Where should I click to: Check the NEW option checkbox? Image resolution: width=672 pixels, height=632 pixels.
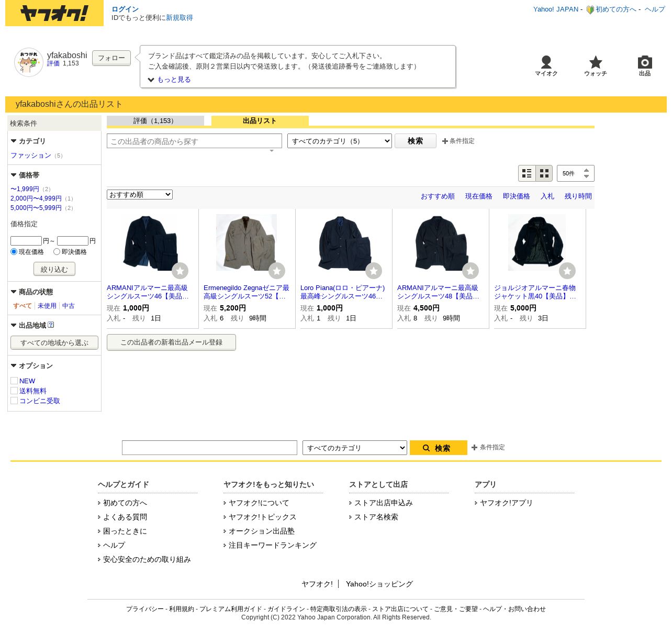click(x=14, y=381)
